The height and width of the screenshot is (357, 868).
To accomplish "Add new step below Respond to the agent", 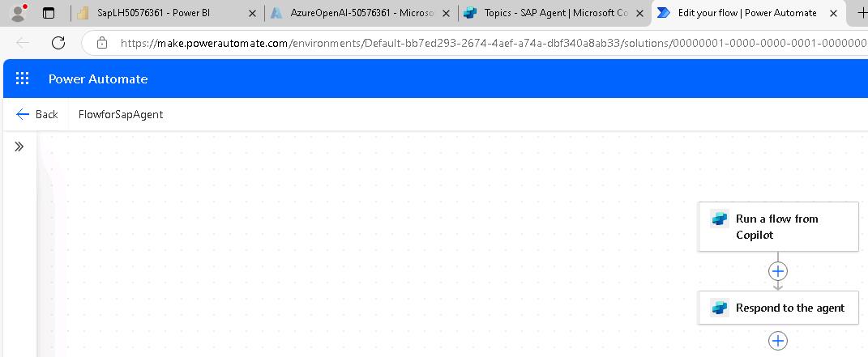I will (777, 341).
